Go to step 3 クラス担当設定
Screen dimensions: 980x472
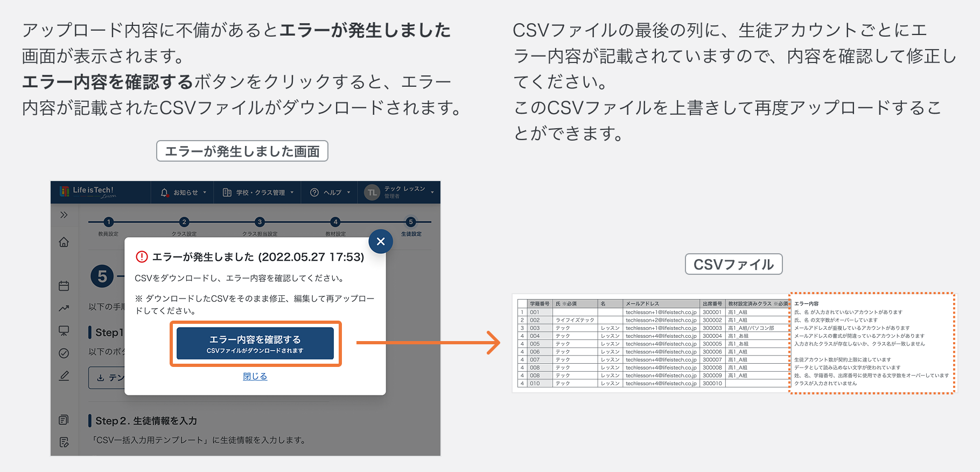260,227
